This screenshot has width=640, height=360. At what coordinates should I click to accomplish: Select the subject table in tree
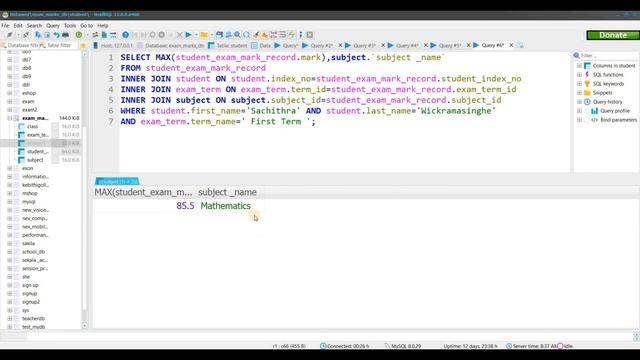pyautogui.click(x=35, y=160)
